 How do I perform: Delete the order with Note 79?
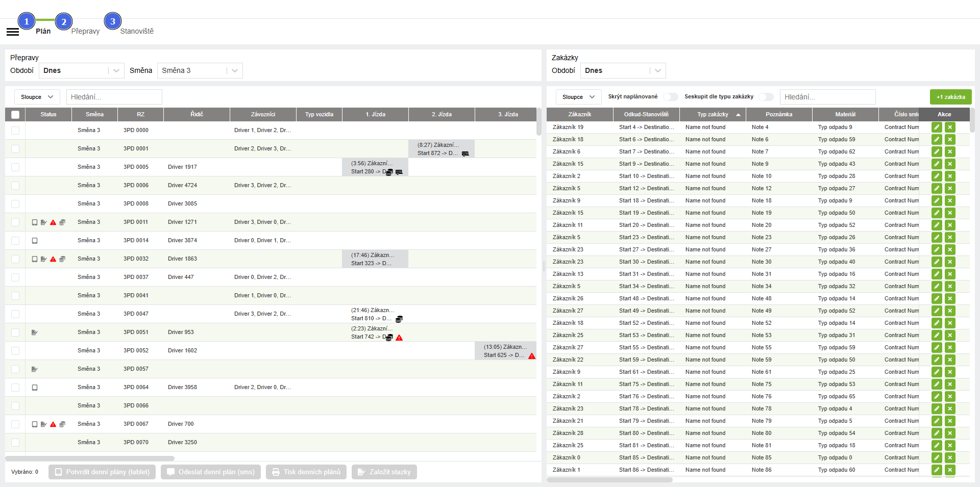tap(950, 421)
